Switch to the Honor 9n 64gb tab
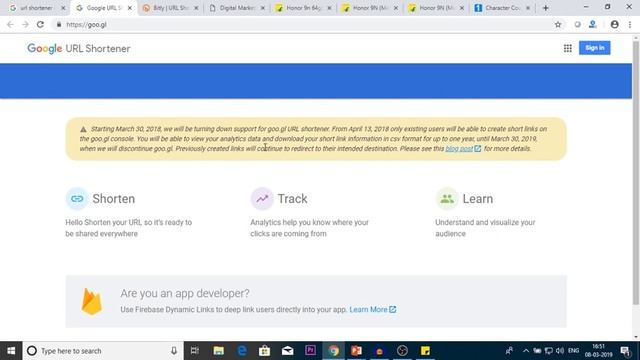Screen dimensions: 640x360 [303, 8]
